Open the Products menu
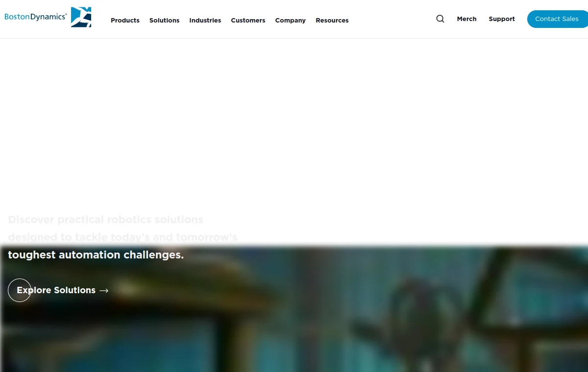Viewport: 588px width, 372px height. 125,21
